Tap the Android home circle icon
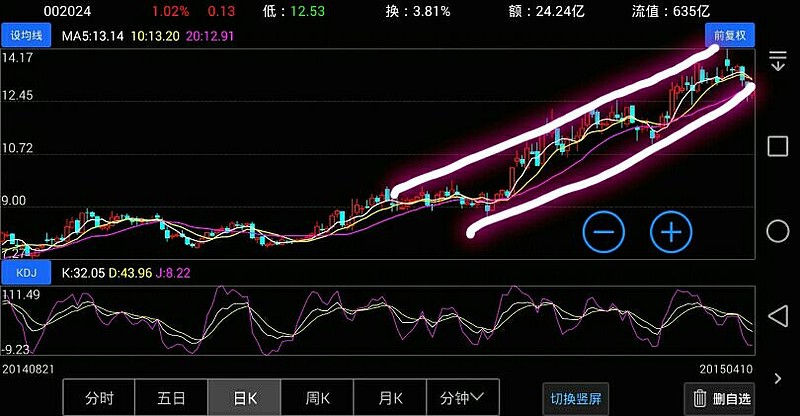800x416 pixels. pos(778,231)
